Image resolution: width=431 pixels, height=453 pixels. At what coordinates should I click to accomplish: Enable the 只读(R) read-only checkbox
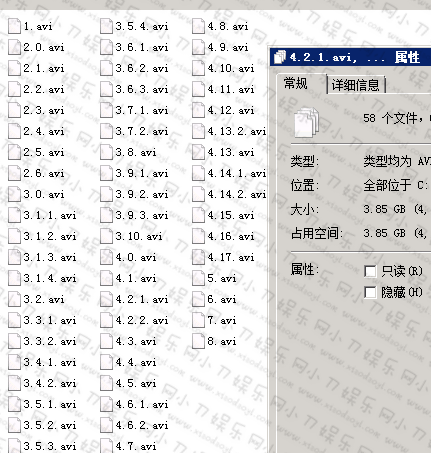pyautogui.click(x=370, y=271)
